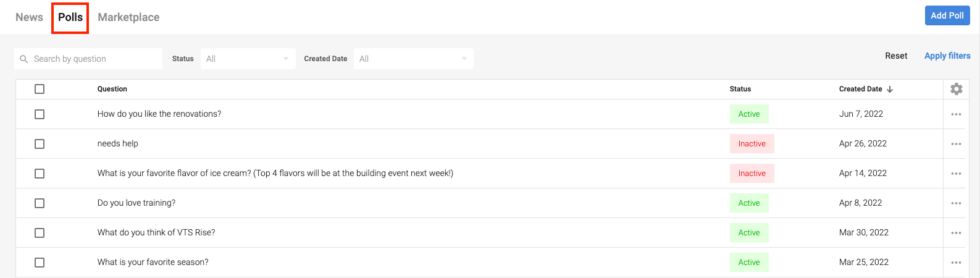
Task: Click the Apply filters link
Action: (947, 56)
